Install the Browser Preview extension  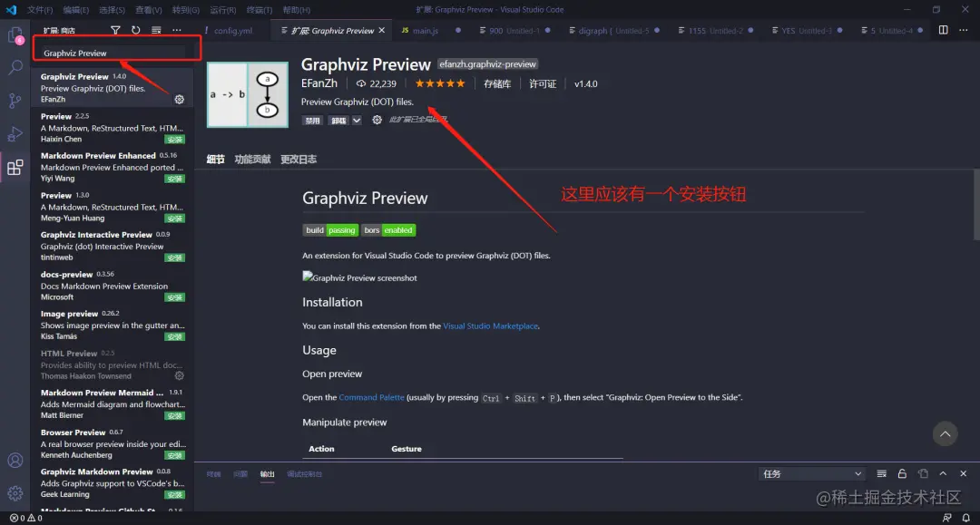174,455
